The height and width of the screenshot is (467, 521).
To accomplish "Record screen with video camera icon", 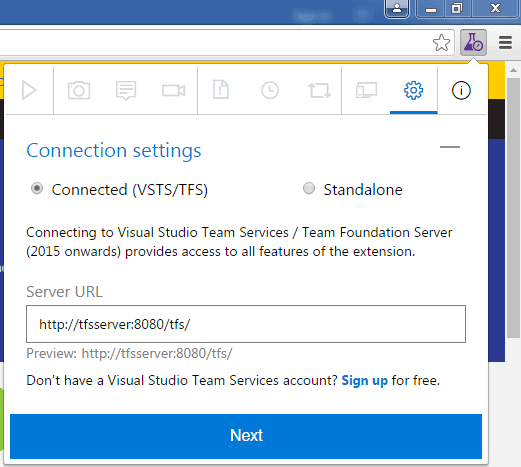I will click(x=173, y=90).
